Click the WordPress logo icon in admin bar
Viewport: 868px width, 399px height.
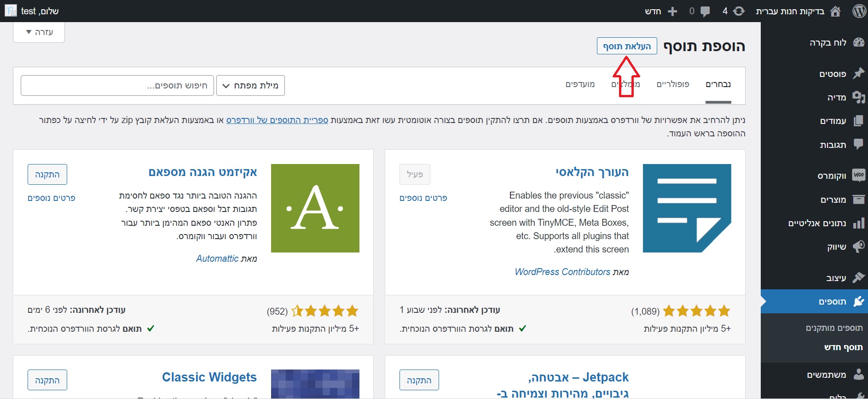[859, 11]
